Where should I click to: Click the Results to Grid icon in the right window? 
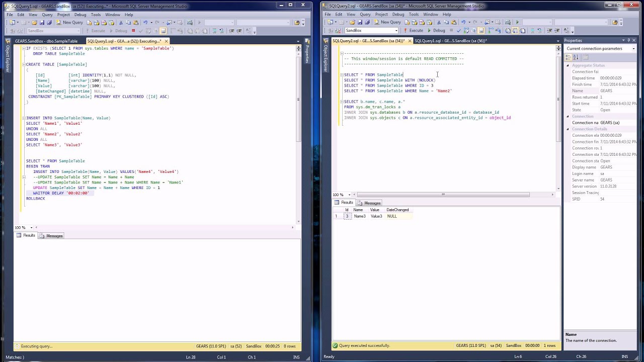[x=515, y=30]
